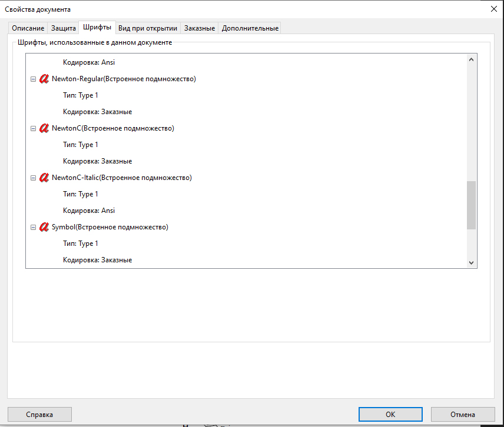Viewport: 504px width, 427px height.
Task: Click 'Кодировка: Ansi' at top of list
Action: 89,62
